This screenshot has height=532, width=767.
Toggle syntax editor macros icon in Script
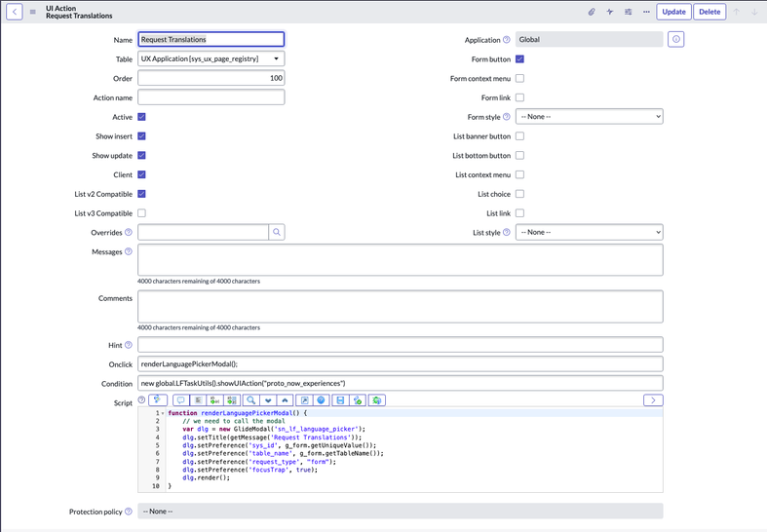(x=158, y=400)
